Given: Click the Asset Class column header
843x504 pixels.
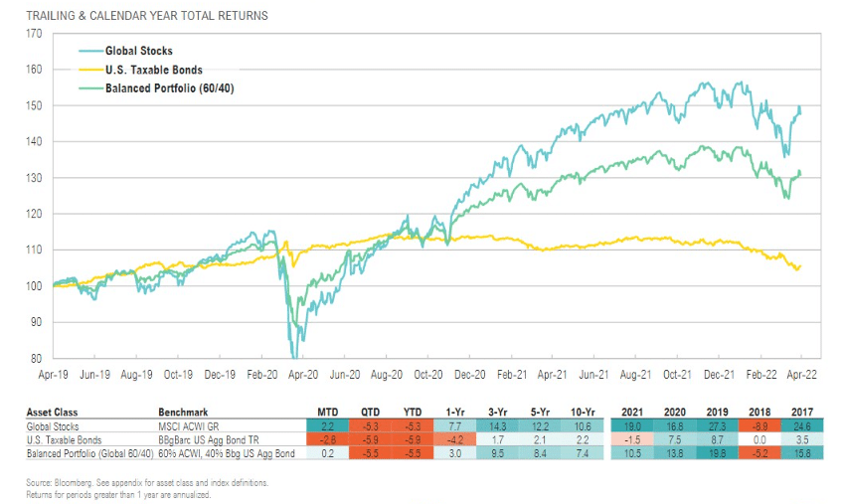Looking at the screenshot, I should click(x=52, y=412).
